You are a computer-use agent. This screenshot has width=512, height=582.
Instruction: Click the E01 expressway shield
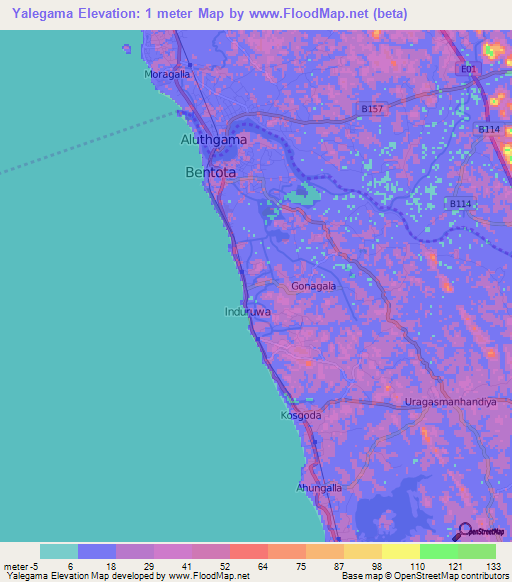[x=468, y=69]
